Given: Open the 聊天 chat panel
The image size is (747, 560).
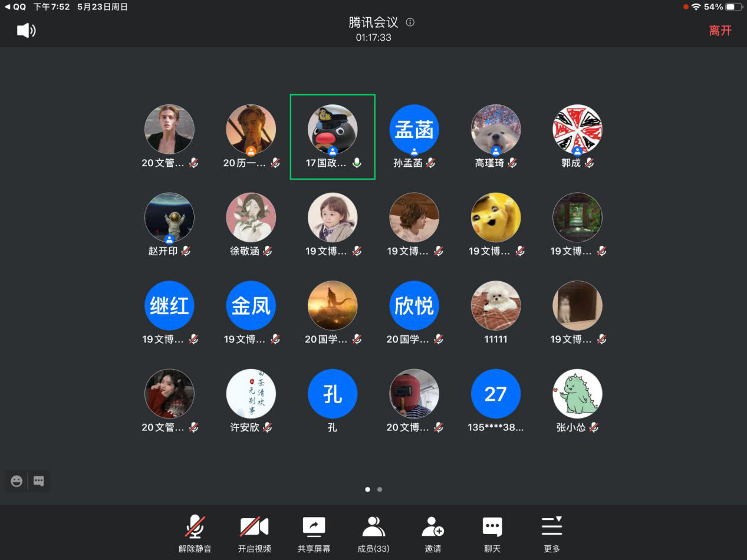Looking at the screenshot, I should pos(492,533).
